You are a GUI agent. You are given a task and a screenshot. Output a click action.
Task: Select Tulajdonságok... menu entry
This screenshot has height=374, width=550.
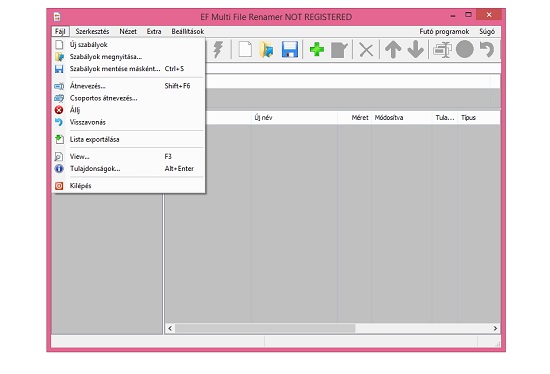coord(128,168)
